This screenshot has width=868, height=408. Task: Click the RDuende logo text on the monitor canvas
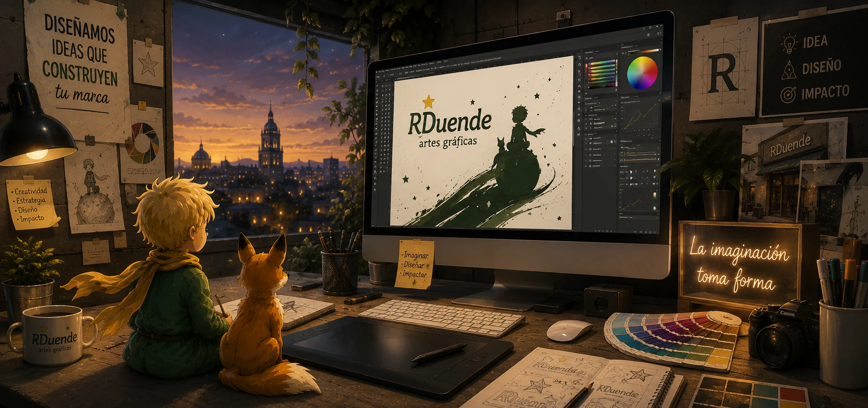[x=449, y=122]
